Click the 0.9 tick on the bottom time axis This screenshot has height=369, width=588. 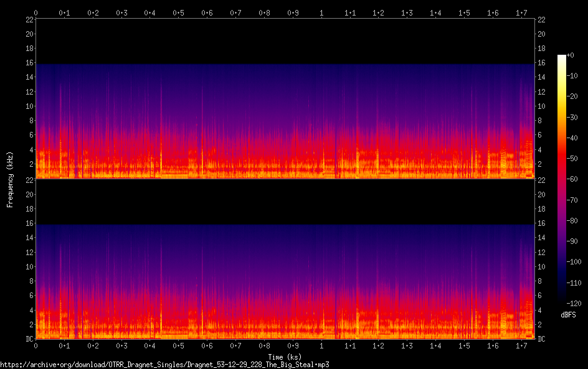(292, 345)
